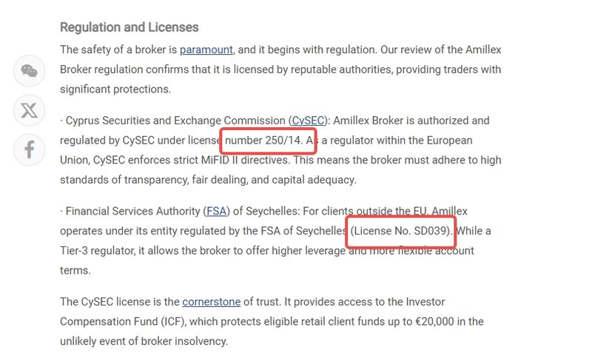Click the '€20,000' amount in the last paragraph
This screenshot has width=592, height=364.
click(x=434, y=322)
